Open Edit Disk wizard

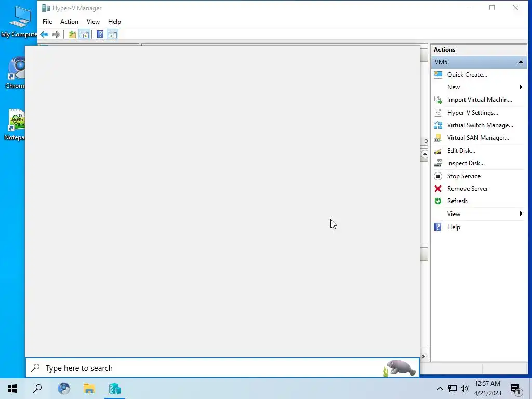click(x=461, y=151)
